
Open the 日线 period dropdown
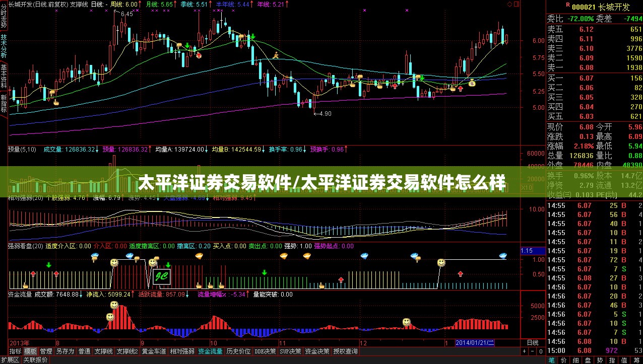(x=533, y=342)
